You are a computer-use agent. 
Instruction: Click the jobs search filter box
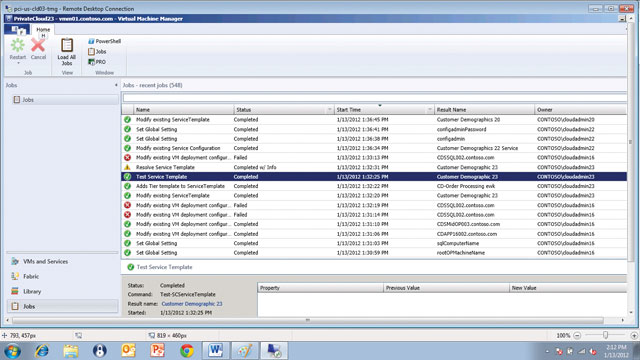point(375,98)
